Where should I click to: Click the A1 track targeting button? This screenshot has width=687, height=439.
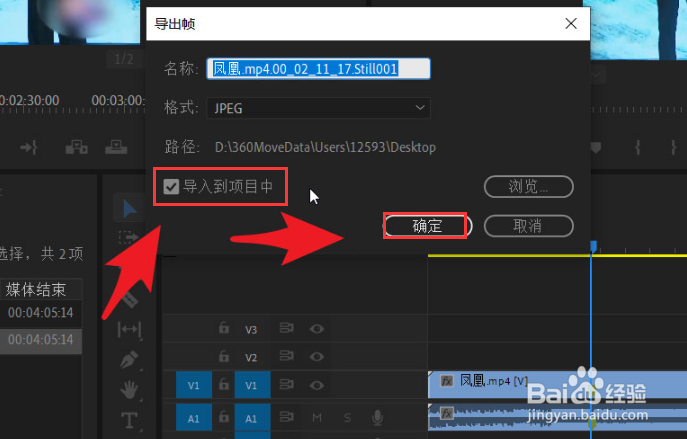tap(252, 418)
